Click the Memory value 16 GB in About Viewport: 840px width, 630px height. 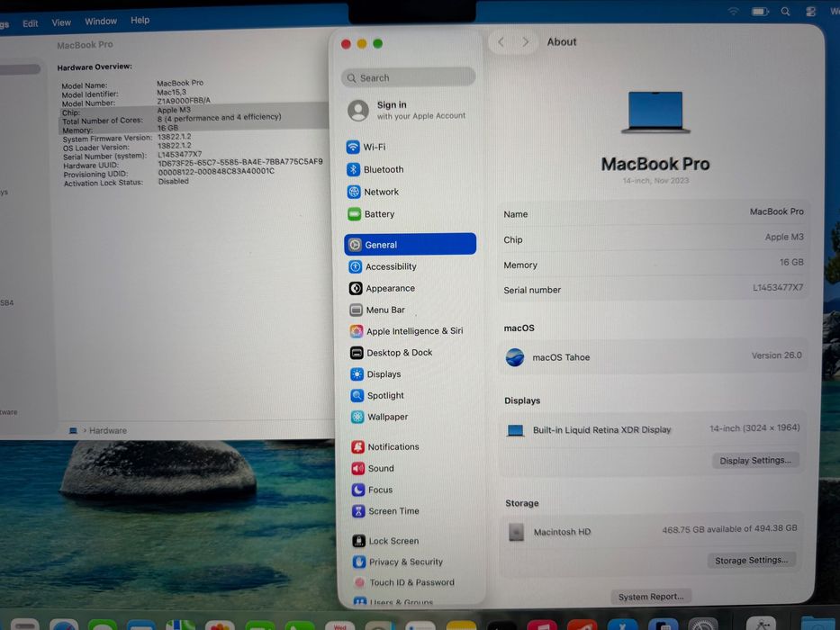tap(791, 262)
